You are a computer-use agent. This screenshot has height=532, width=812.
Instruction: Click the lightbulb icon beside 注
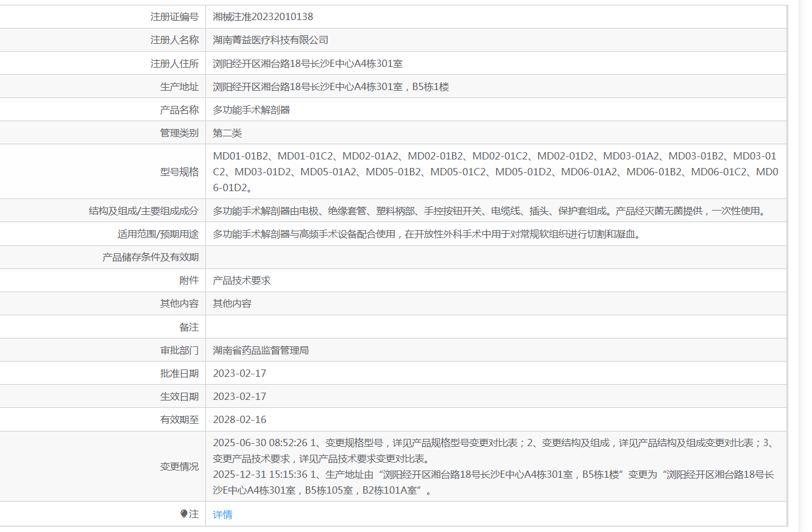184,514
